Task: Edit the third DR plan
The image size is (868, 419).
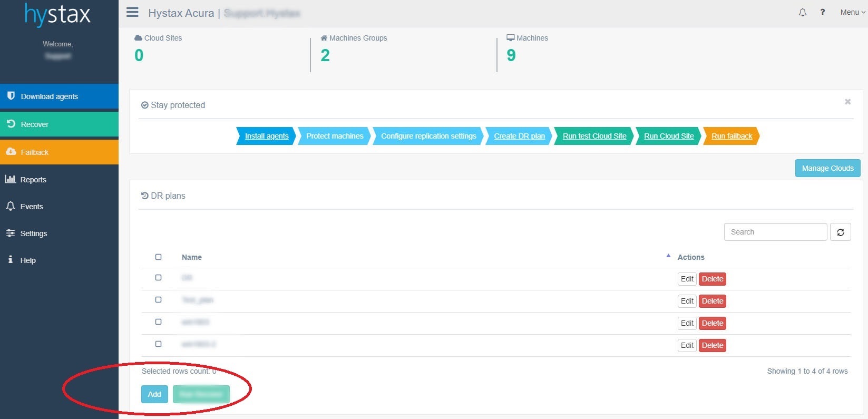Action: click(x=687, y=323)
